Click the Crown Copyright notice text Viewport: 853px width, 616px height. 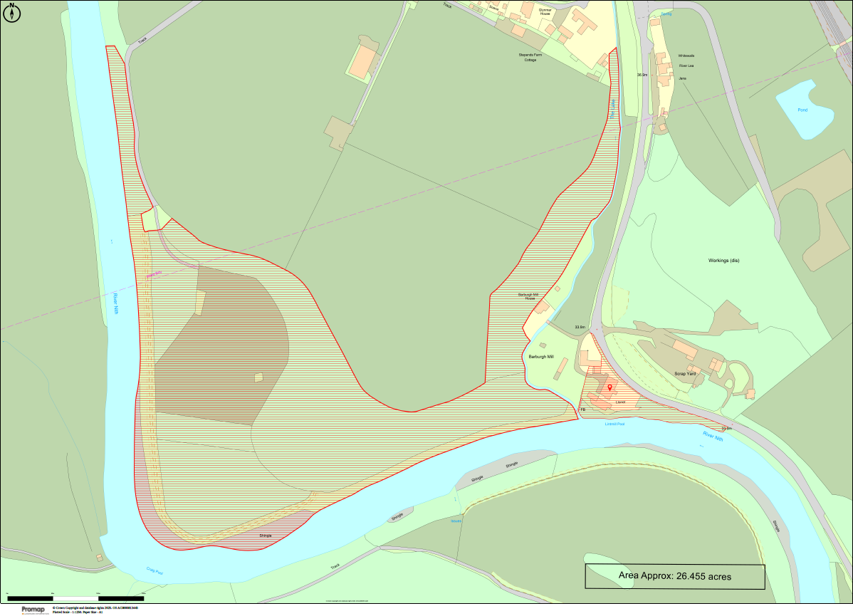click(95, 607)
